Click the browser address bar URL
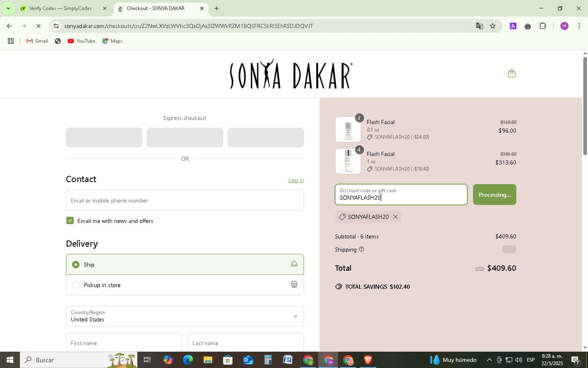 pos(189,26)
